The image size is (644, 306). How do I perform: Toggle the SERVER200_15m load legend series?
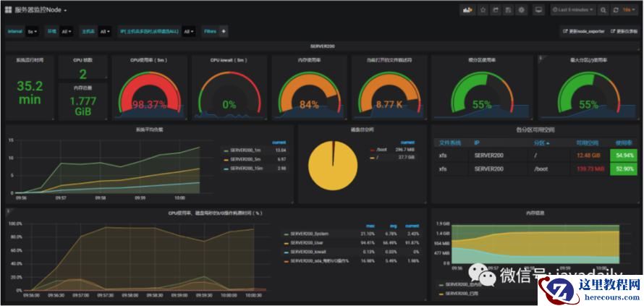pyautogui.click(x=247, y=168)
